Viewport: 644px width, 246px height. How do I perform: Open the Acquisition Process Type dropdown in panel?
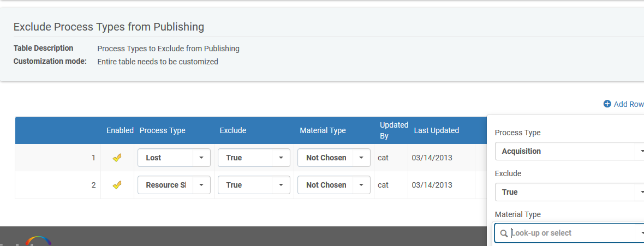click(569, 151)
